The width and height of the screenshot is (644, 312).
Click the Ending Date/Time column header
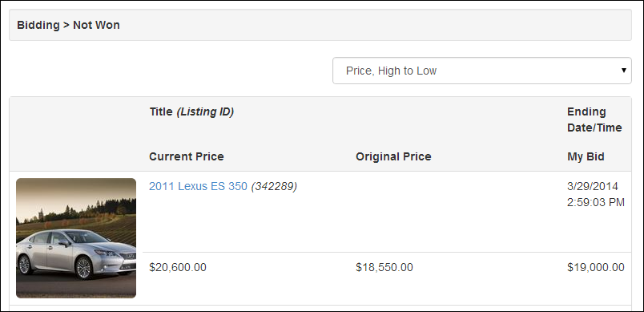pos(594,120)
